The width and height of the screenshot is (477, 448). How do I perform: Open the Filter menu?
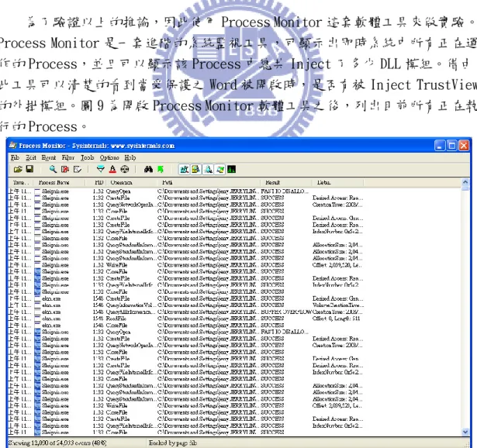pos(67,157)
